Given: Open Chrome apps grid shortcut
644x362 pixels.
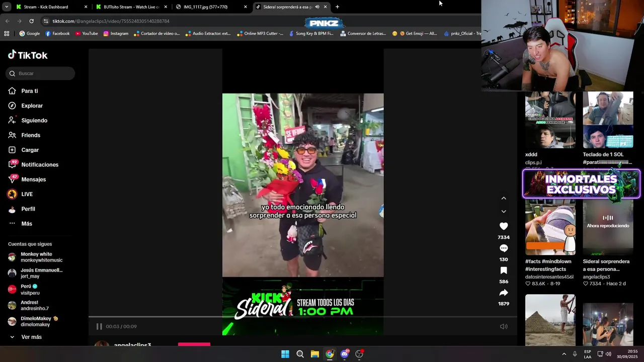Looking at the screenshot, I should pos(7,34).
